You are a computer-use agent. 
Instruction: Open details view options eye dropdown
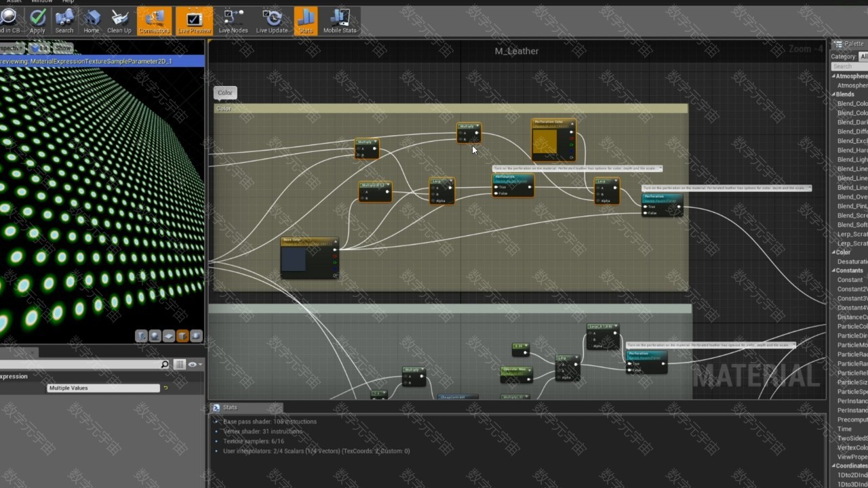tap(194, 365)
